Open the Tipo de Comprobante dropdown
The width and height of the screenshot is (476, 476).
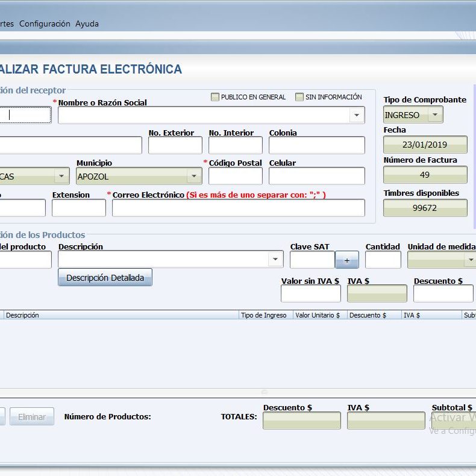[434, 114]
